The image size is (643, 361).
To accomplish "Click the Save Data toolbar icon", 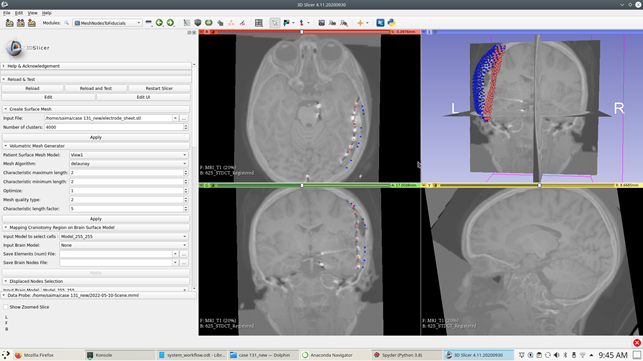I will (x=32, y=23).
